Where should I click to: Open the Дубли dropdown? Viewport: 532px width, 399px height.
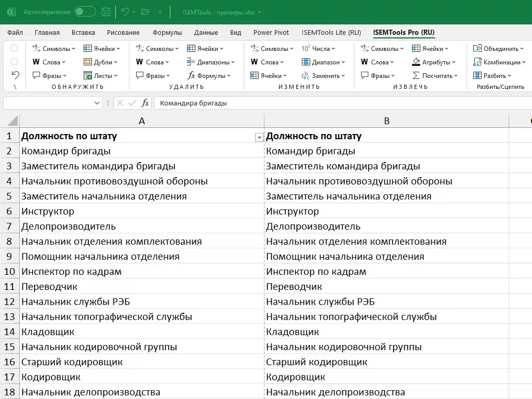pyautogui.click(x=100, y=62)
